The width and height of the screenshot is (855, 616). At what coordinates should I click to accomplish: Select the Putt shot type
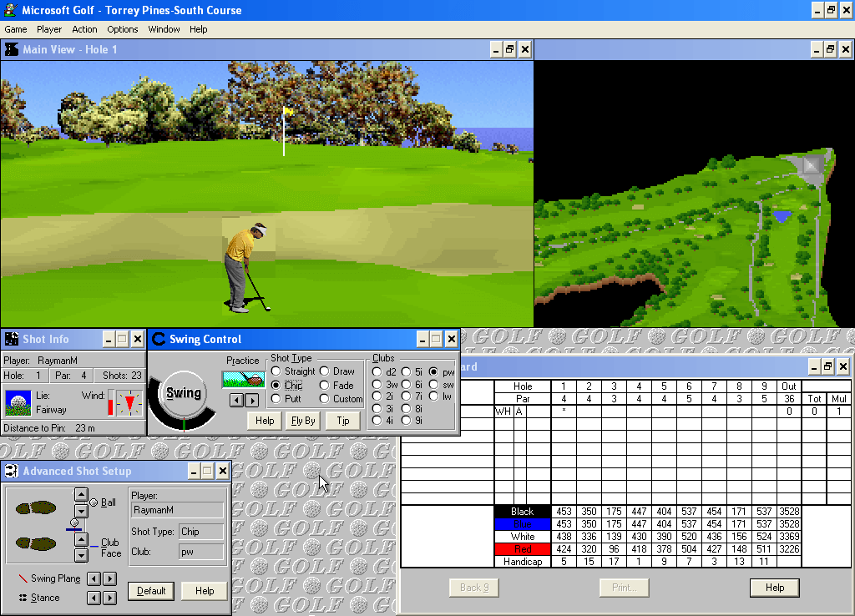(x=276, y=399)
